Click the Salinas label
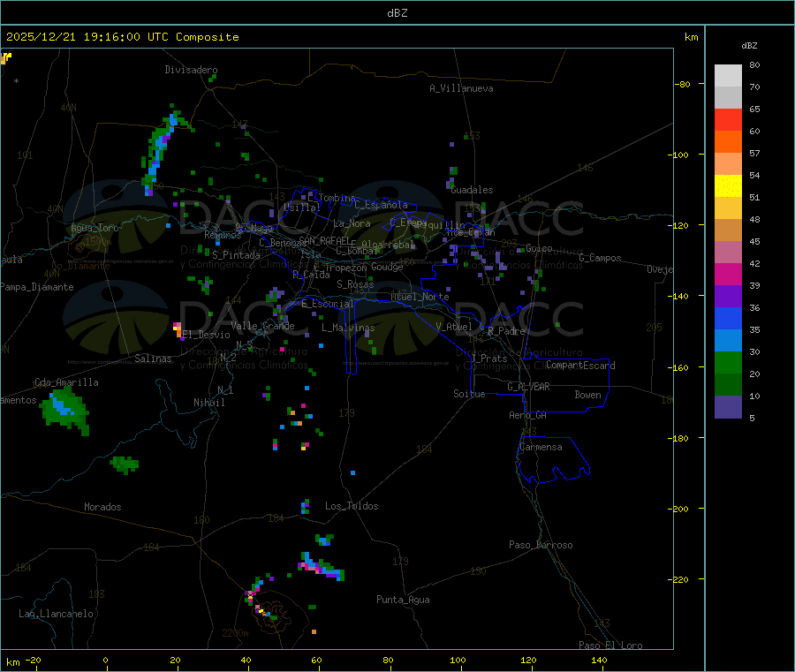This screenshot has height=672, width=795. pos(153,359)
